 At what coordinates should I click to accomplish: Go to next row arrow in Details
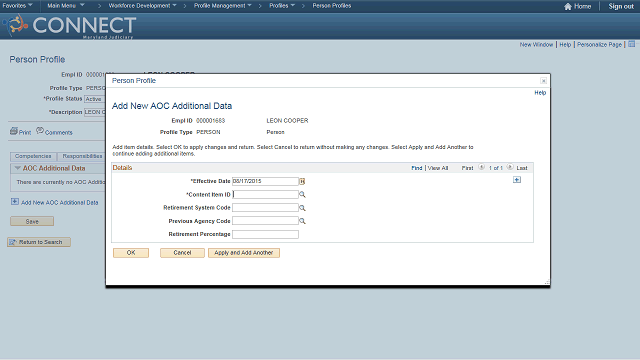click(510, 167)
